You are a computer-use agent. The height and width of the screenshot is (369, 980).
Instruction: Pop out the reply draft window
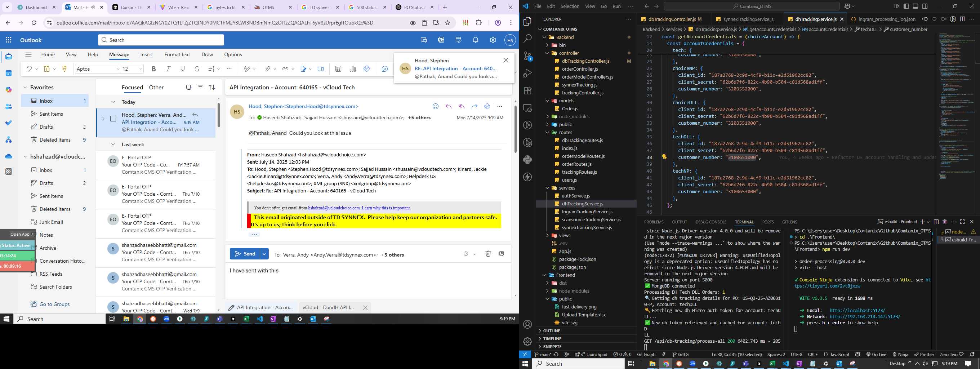[x=501, y=254]
